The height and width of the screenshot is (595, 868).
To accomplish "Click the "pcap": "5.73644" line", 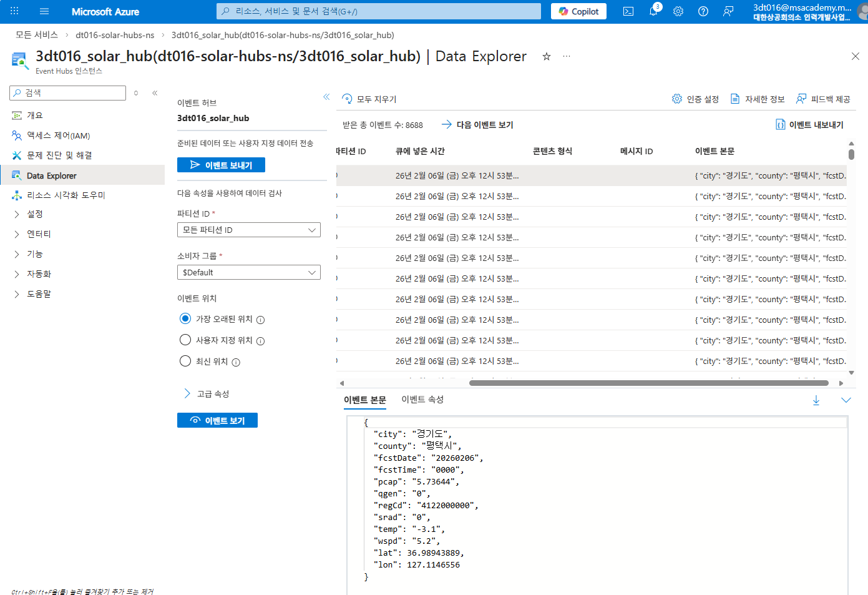I will [x=416, y=482].
